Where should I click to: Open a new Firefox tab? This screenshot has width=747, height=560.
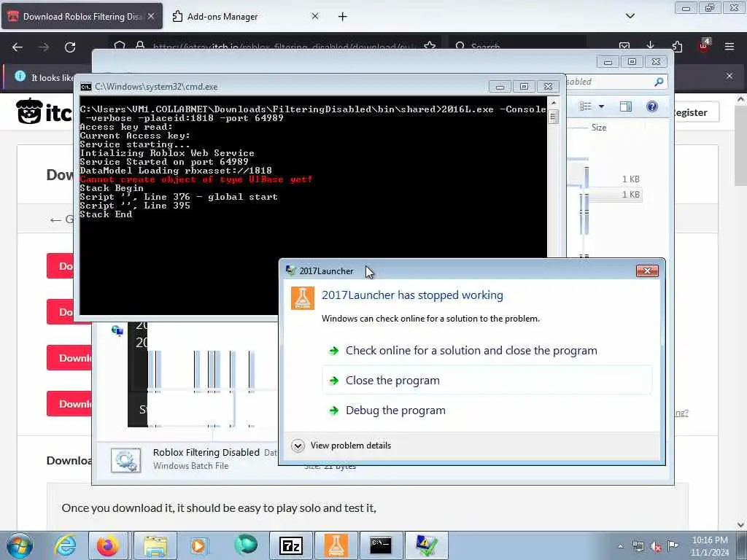pyautogui.click(x=343, y=17)
